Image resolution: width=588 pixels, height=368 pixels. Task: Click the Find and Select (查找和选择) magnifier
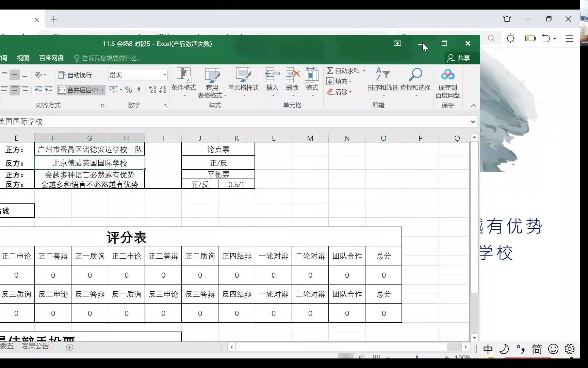click(x=415, y=74)
